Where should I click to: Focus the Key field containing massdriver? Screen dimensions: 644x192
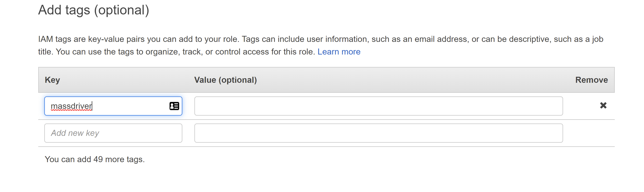point(113,106)
